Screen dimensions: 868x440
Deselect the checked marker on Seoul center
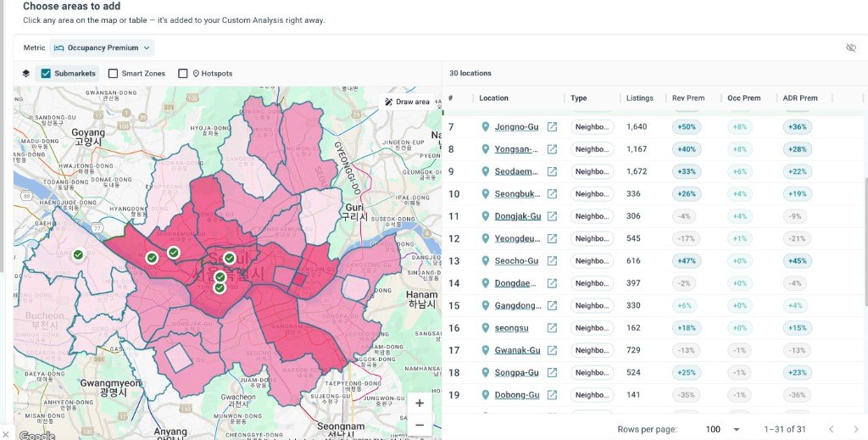coord(230,258)
